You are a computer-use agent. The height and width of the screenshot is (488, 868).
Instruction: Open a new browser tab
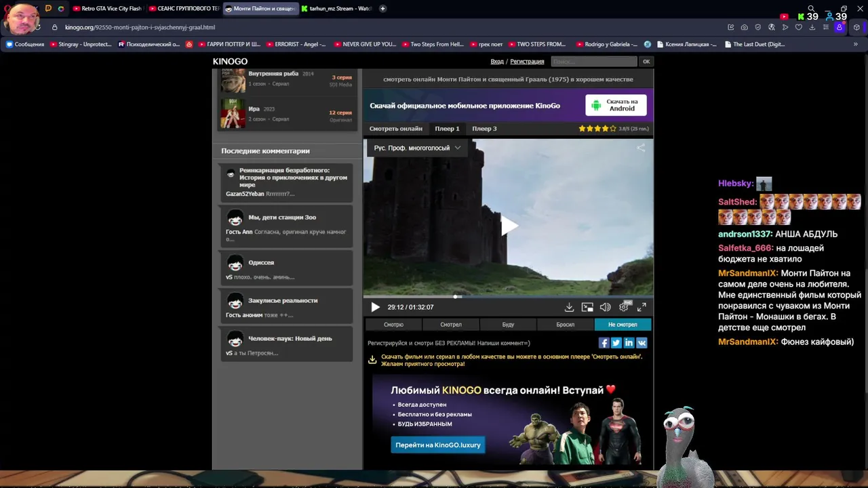pyautogui.click(x=382, y=9)
